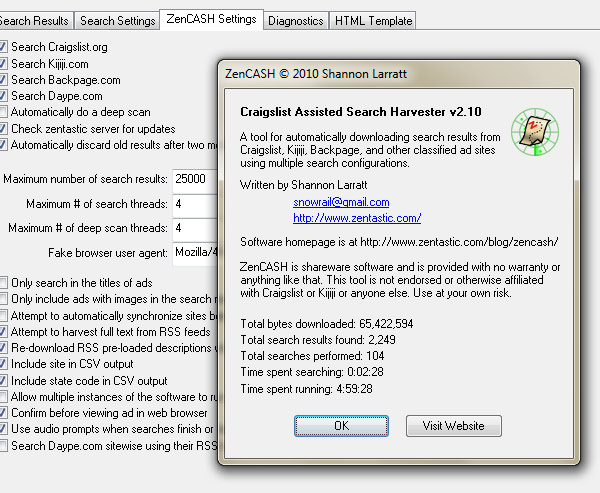The image size is (600, 493).
Task: Enable Attempt to automatically synchronize sites
Action: [x=3, y=316]
